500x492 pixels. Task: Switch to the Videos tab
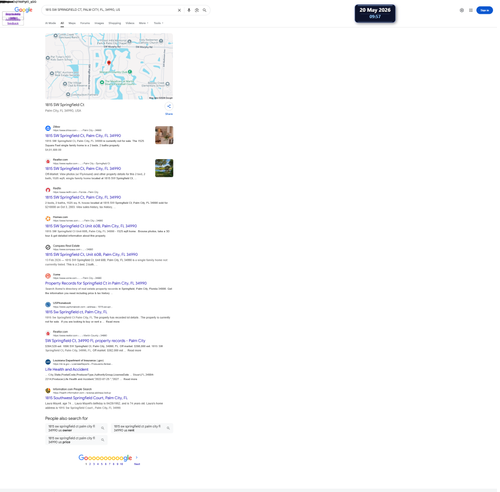click(x=130, y=23)
